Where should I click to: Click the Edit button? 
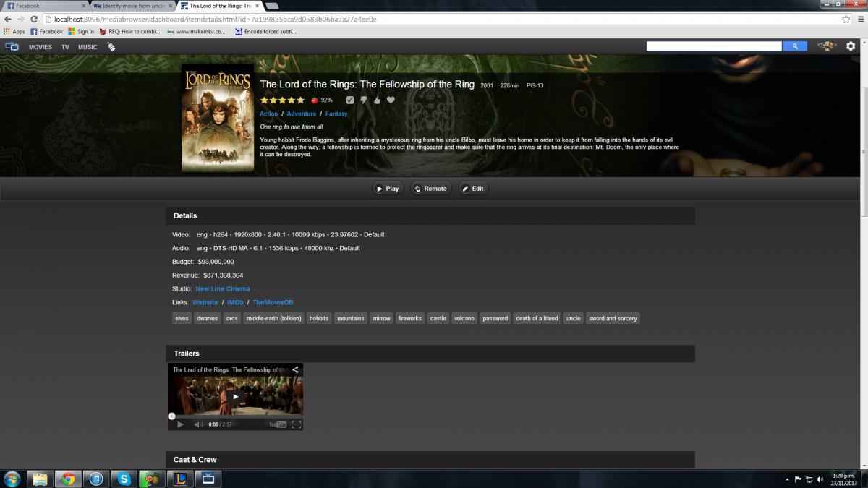click(x=473, y=188)
